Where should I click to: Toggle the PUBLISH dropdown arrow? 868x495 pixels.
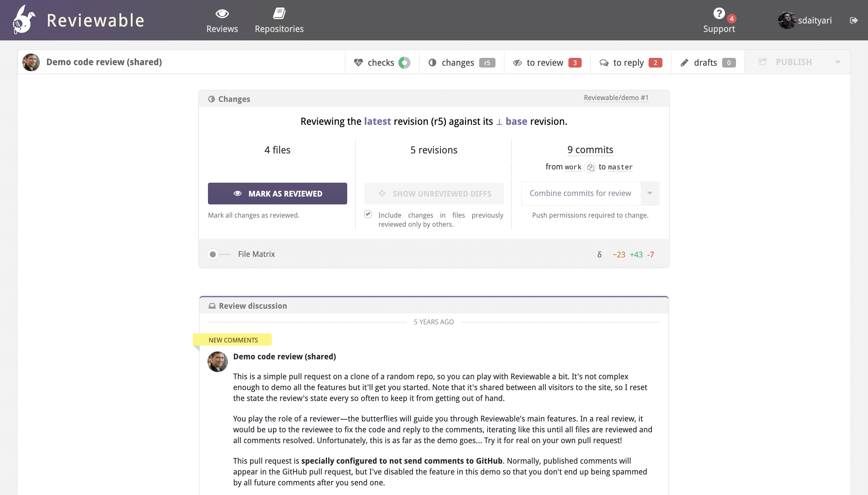coord(838,61)
